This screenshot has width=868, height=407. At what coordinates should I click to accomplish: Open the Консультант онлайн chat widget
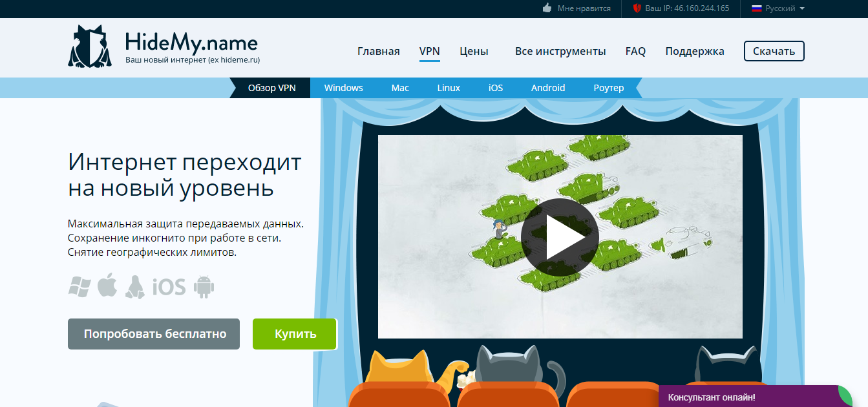pyautogui.click(x=756, y=397)
